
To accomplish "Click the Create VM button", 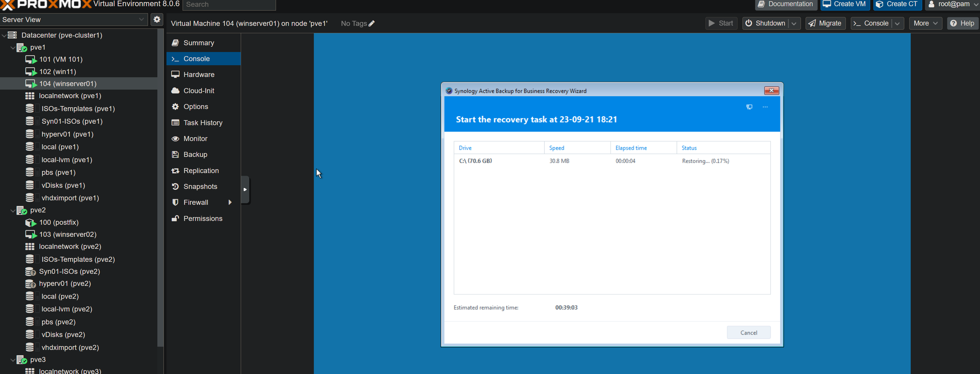I will click(x=845, y=4).
